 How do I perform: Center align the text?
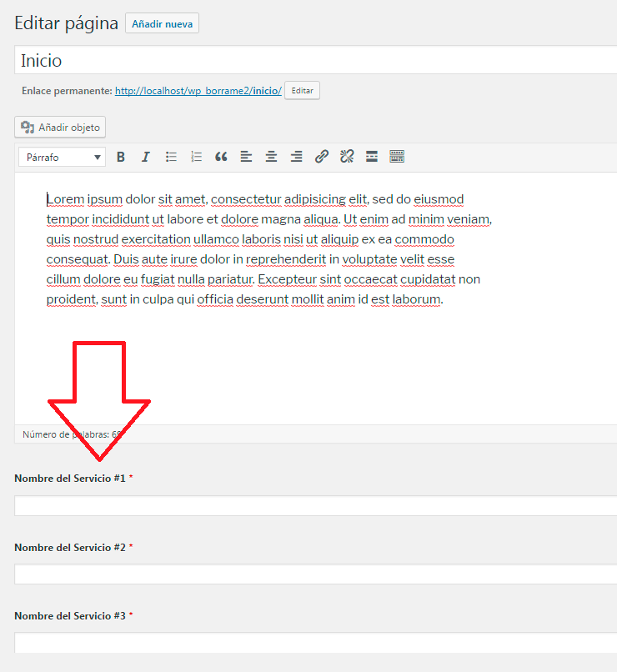coord(271,157)
